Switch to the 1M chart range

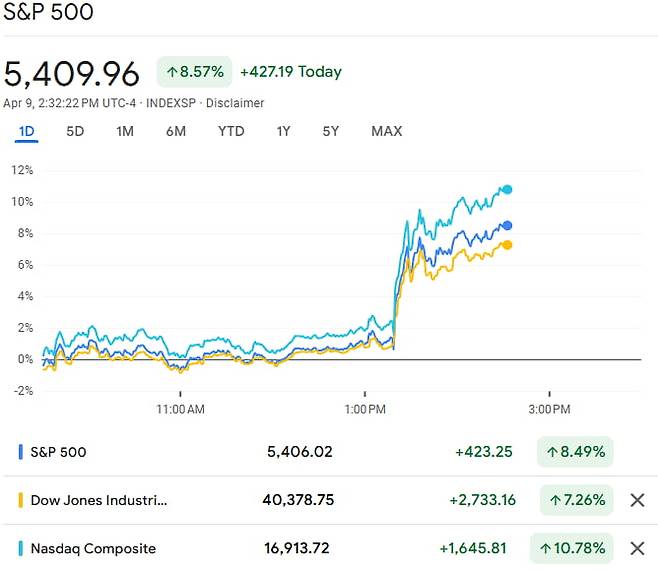125,131
